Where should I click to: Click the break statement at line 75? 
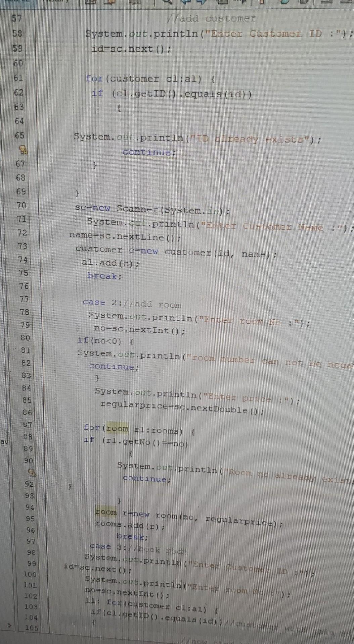(x=104, y=276)
